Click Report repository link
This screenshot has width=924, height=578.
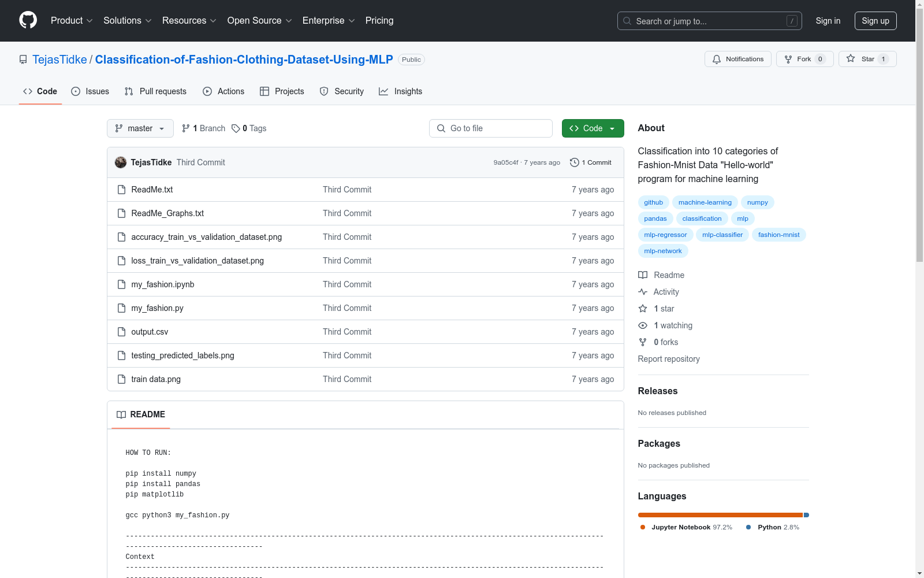click(x=669, y=359)
